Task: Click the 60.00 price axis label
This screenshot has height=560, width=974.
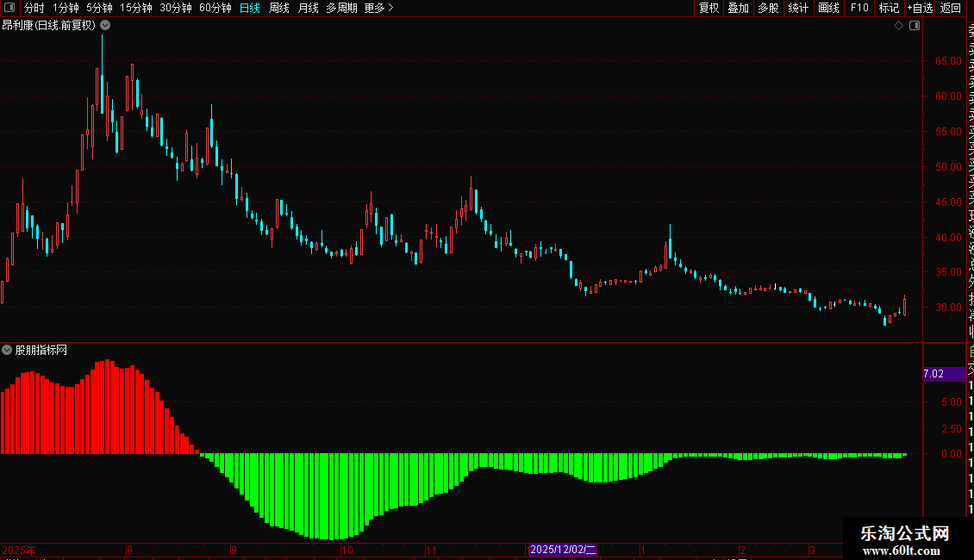Action: pyautogui.click(x=948, y=96)
